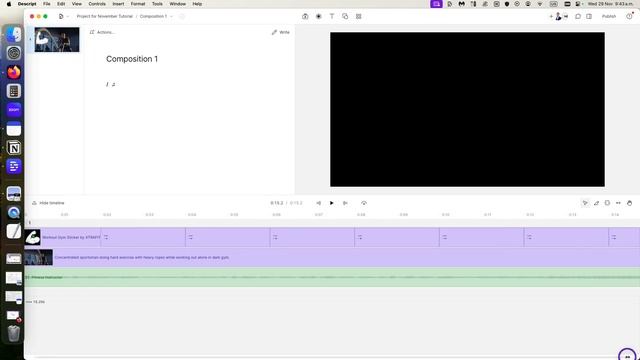Open the Format menu
The width and height of the screenshot is (640, 360).
pos(138,4)
